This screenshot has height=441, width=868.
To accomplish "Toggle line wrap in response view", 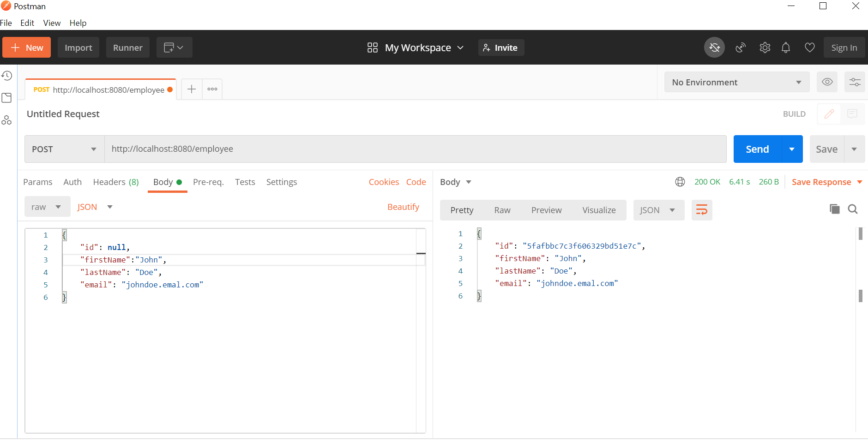I will coord(701,210).
